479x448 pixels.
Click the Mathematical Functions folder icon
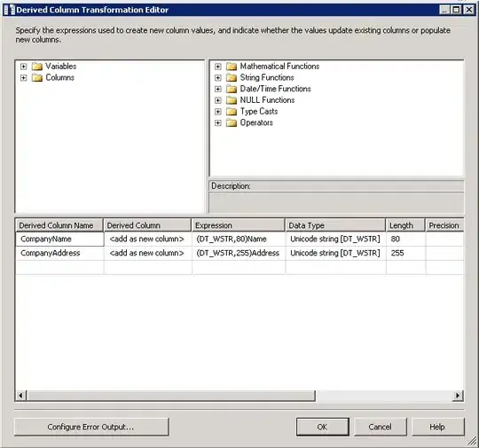(232, 67)
